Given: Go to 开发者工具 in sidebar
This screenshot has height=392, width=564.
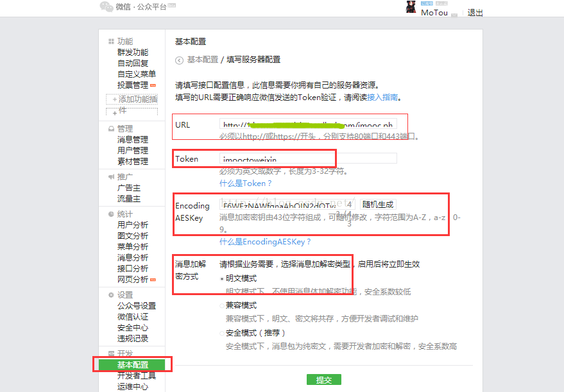Looking at the screenshot, I should 137,376.
